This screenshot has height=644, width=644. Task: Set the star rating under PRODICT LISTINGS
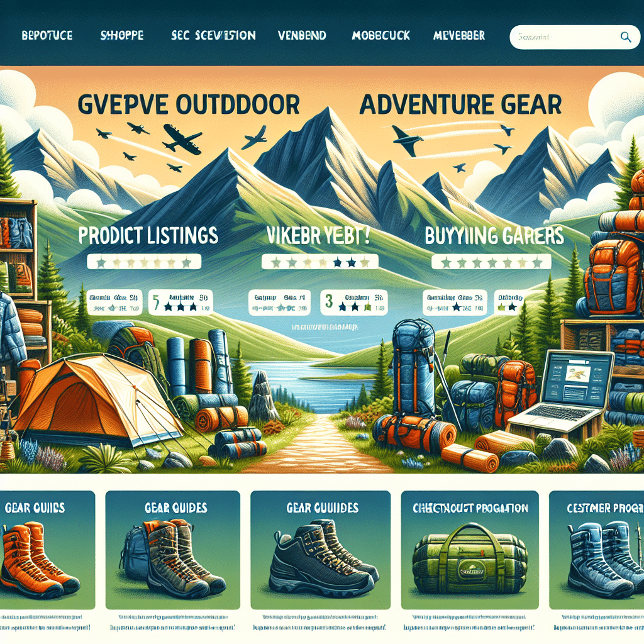[144, 262]
